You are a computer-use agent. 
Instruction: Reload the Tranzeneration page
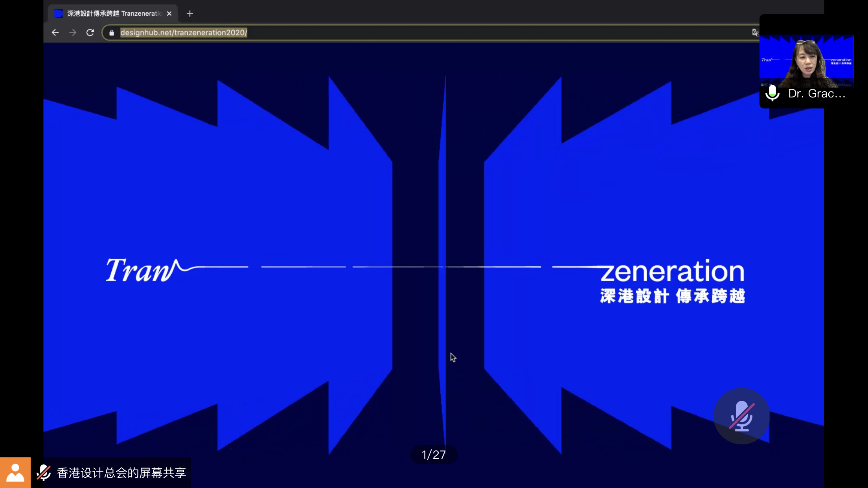pyautogui.click(x=90, y=33)
